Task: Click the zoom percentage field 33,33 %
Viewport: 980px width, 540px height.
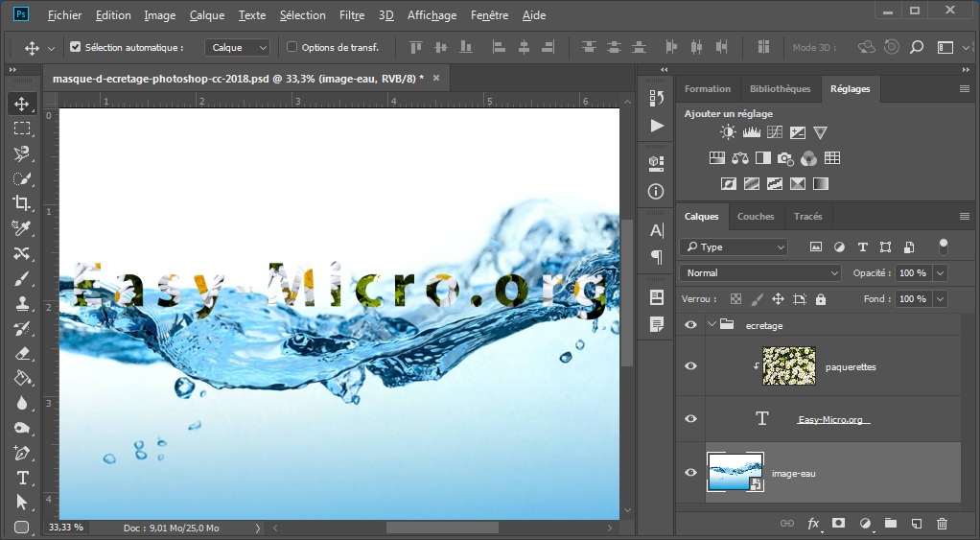Action: coord(65,528)
